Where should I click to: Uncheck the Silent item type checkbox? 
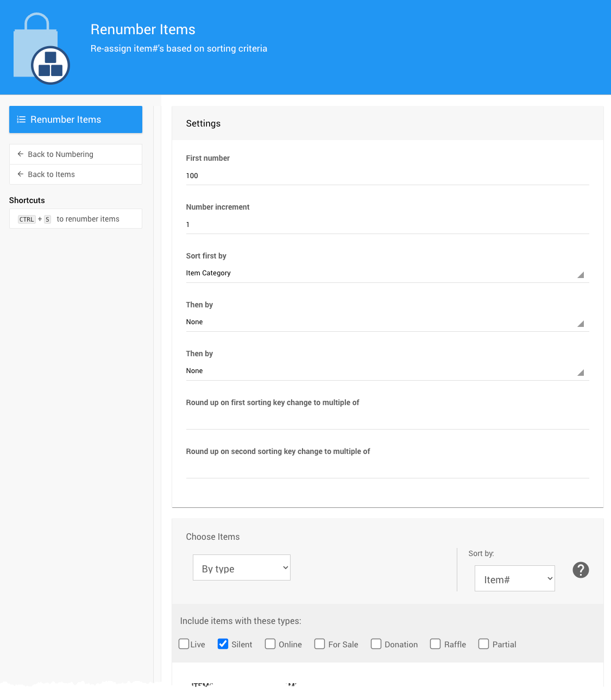(223, 644)
